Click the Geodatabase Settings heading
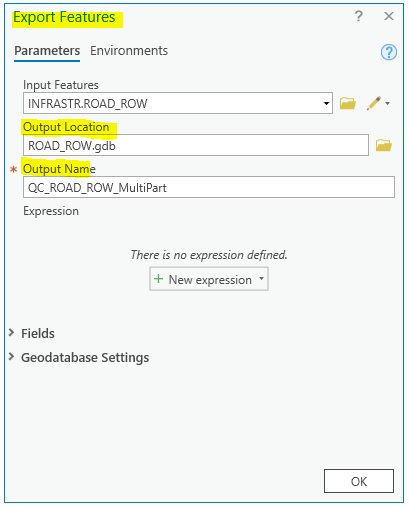The image size is (409, 507). (85, 357)
